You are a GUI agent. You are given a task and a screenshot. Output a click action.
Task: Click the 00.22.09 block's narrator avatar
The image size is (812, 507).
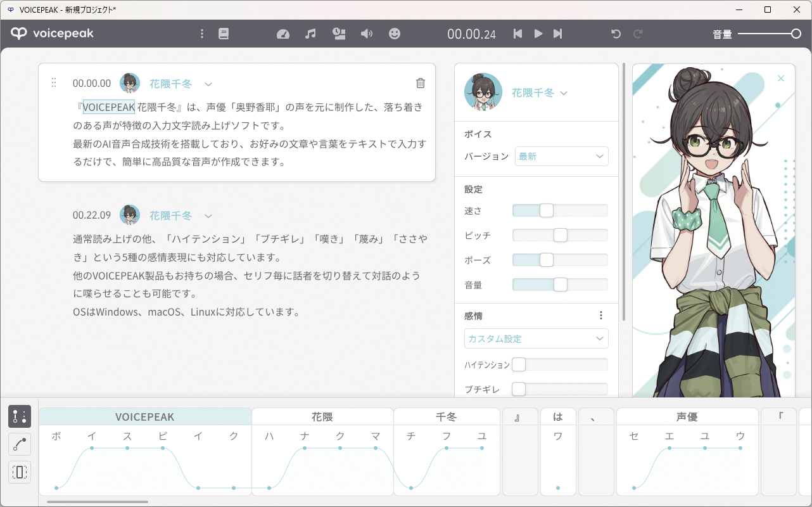point(130,215)
